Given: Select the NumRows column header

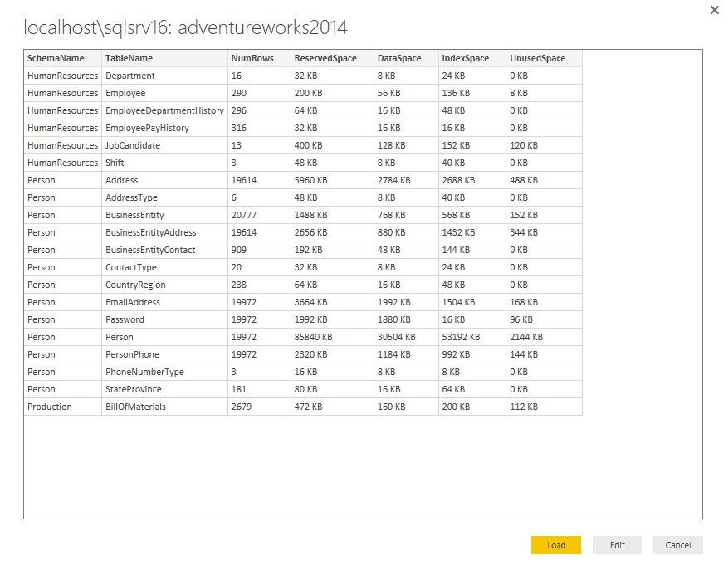Looking at the screenshot, I should pyautogui.click(x=260, y=58).
